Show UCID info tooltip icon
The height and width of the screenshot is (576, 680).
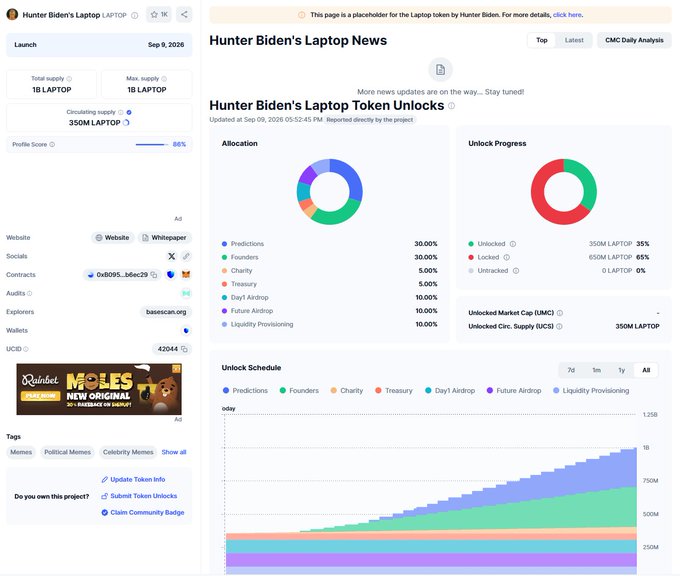tap(26, 349)
